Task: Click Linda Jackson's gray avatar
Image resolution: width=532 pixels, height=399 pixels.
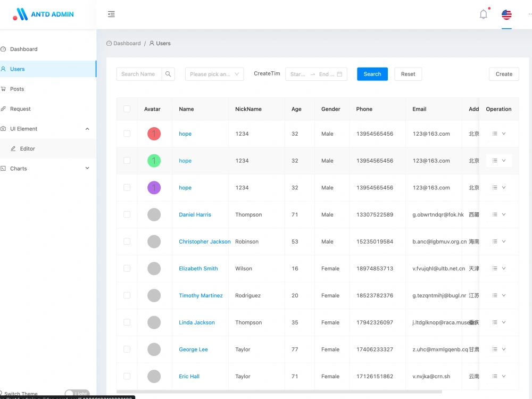Action: point(154,322)
